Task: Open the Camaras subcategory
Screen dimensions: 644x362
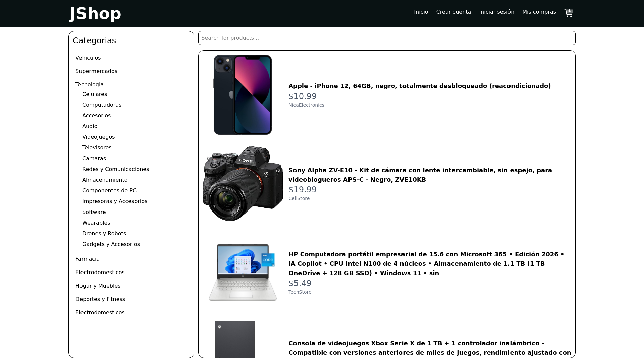Action: (x=94, y=159)
